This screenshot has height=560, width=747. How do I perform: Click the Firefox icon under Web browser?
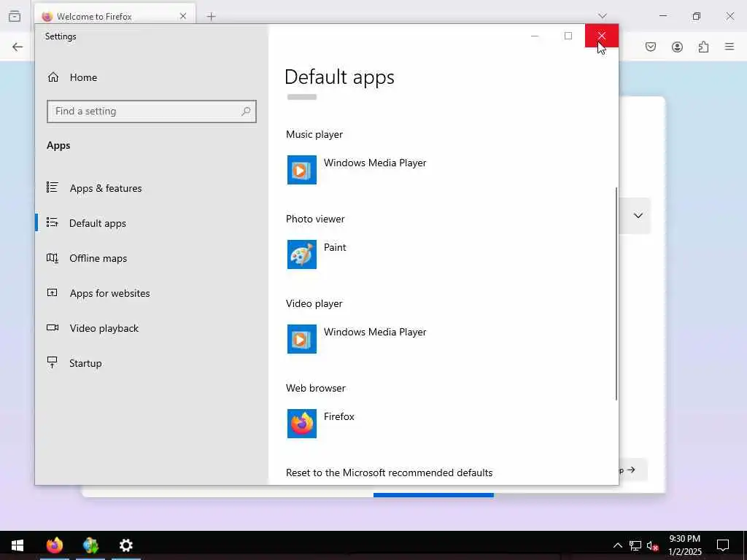302,424
